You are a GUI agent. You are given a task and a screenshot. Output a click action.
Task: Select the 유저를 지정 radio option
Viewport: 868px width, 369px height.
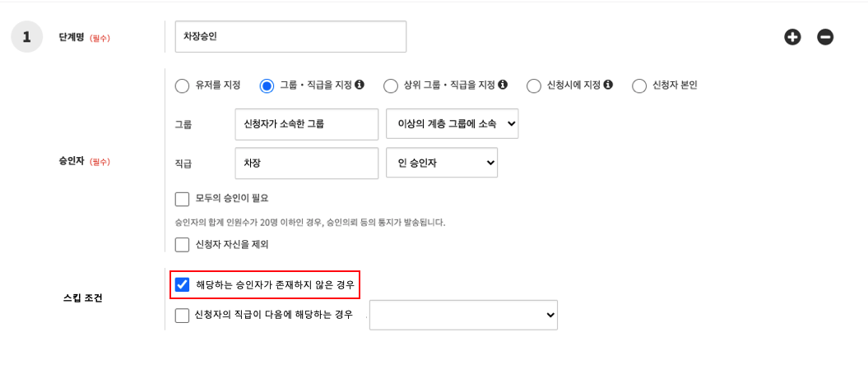point(182,85)
